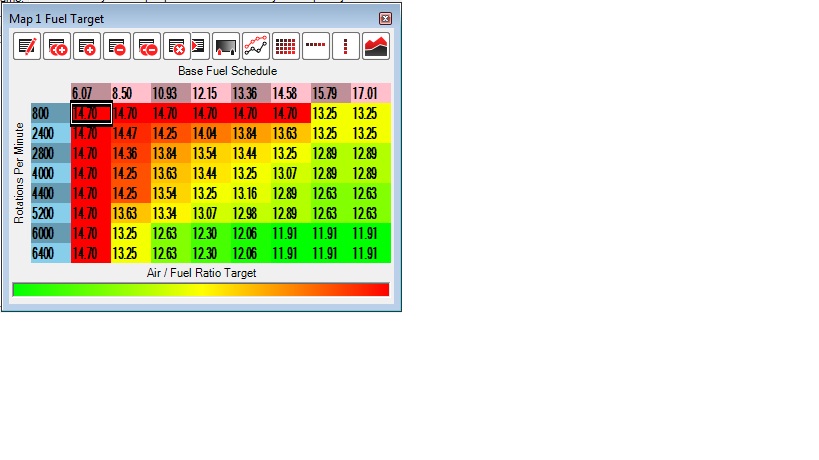819x460 pixels.
Task: Select the 17.01 load column header
Action: (x=371, y=94)
